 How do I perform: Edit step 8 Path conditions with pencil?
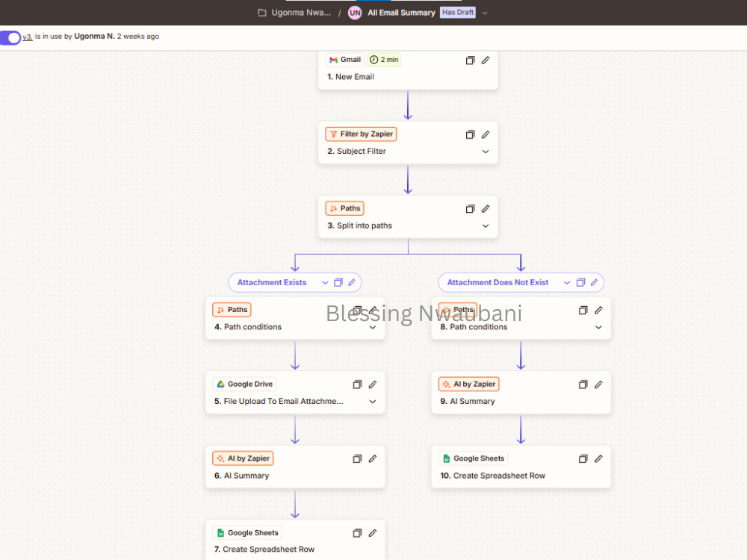pos(598,311)
